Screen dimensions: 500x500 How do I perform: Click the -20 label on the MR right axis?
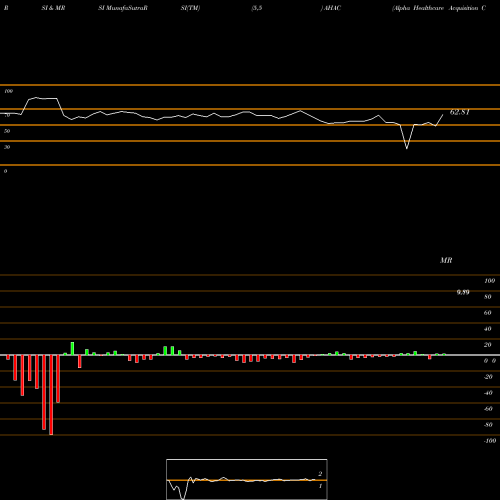click(x=488, y=377)
